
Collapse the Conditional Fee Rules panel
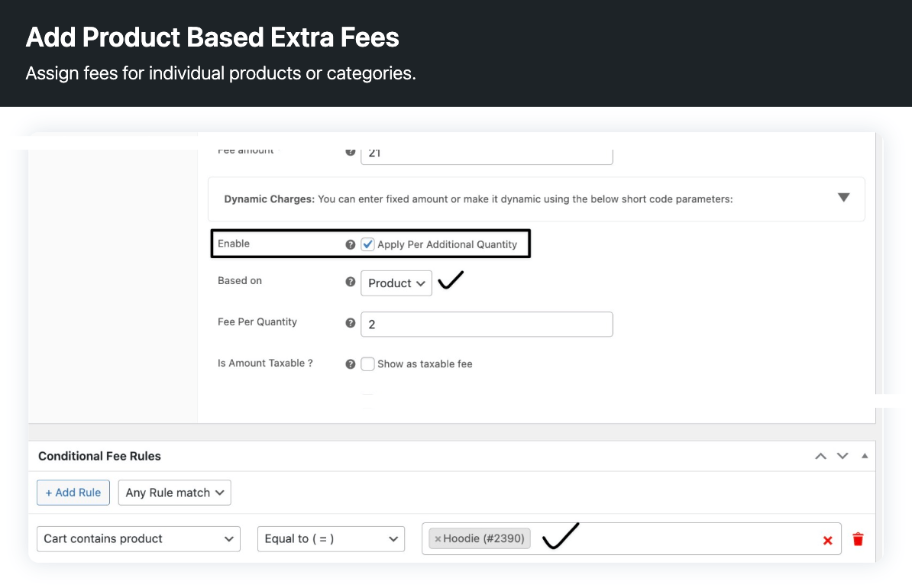(864, 456)
